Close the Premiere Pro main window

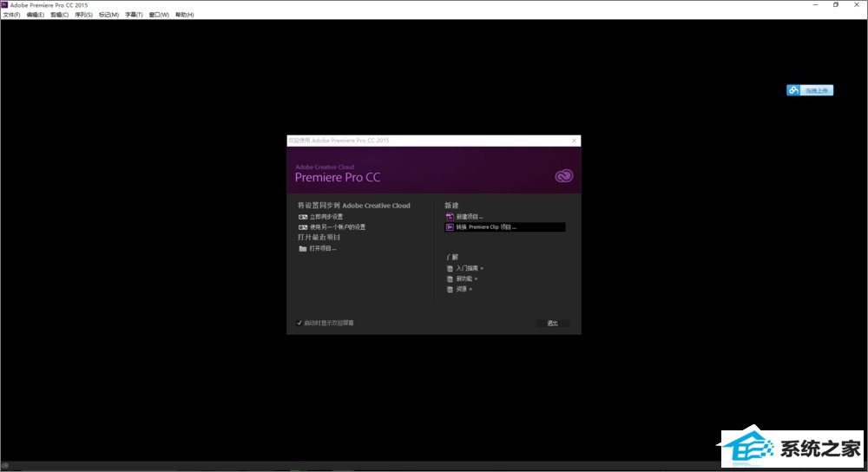pyautogui.click(x=857, y=4)
